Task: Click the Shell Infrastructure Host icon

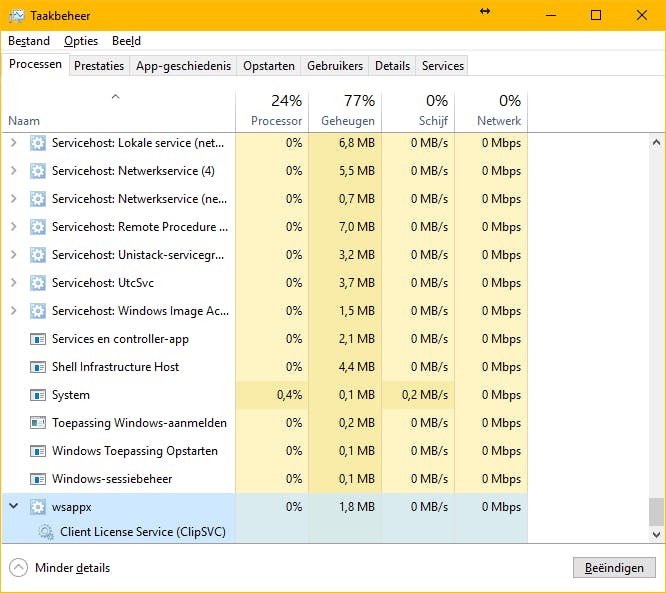Action: [38, 367]
